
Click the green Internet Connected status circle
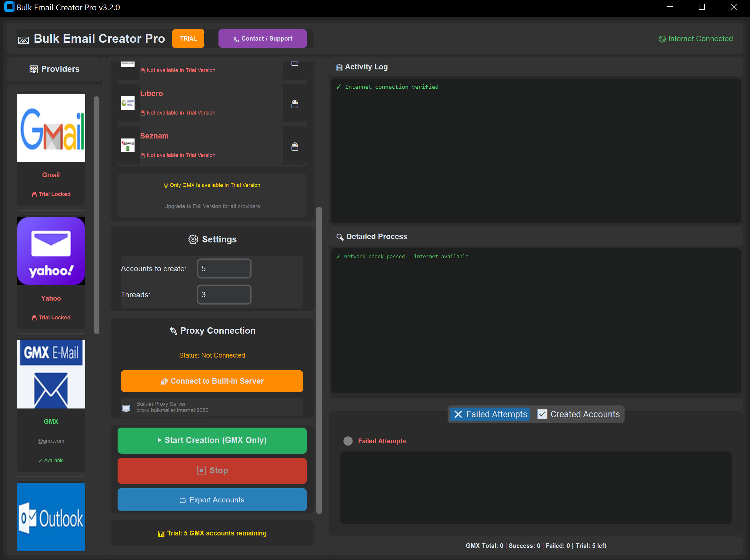662,39
